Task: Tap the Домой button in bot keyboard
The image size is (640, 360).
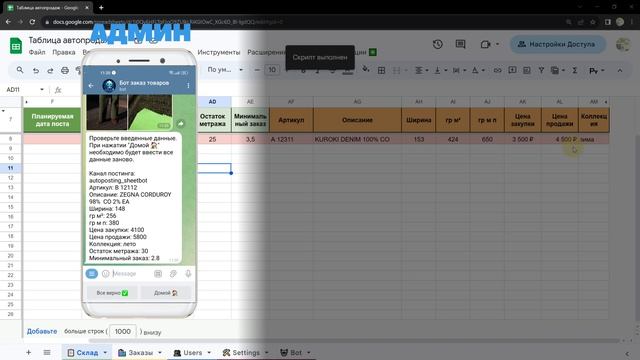Action: [166, 293]
